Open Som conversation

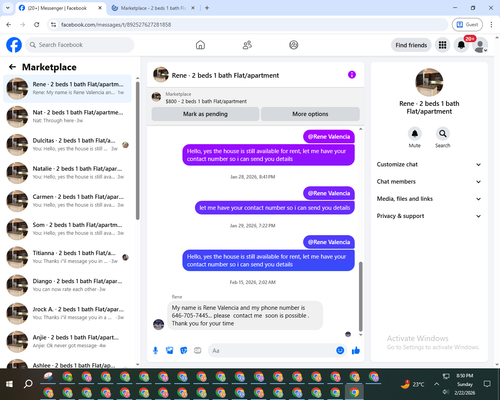[68, 229]
